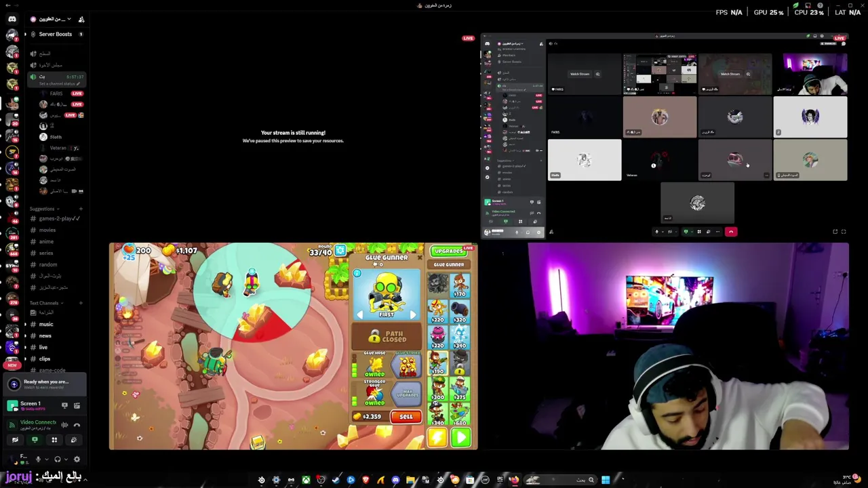This screenshot has width=868, height=488.
Task: Activate the yellow lightning powers button
Action: pos(437,438)
